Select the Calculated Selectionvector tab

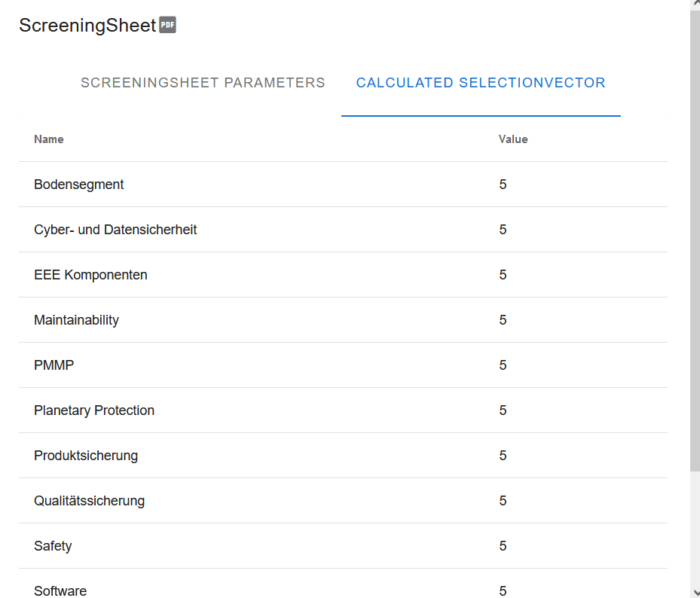coord(481,83)
